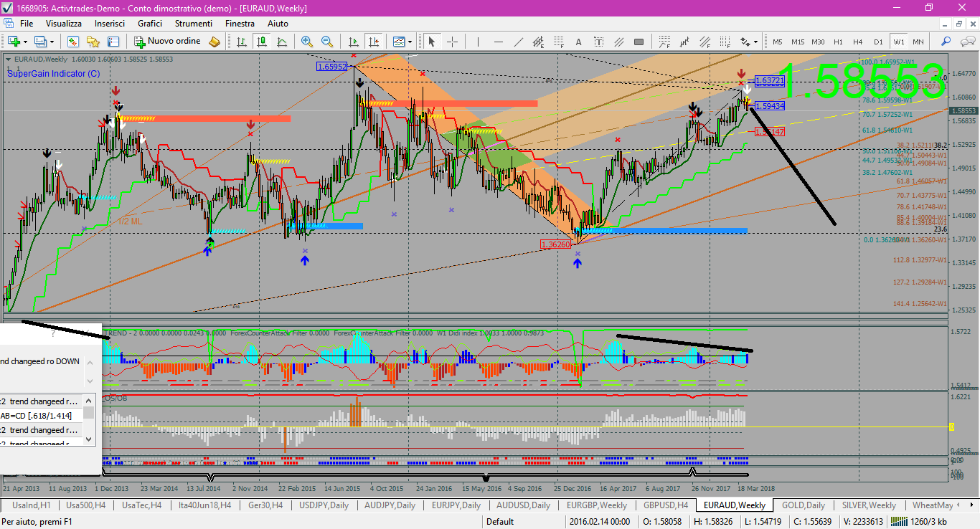
Task: Toggle chart auto scroll
Action: 354,42
